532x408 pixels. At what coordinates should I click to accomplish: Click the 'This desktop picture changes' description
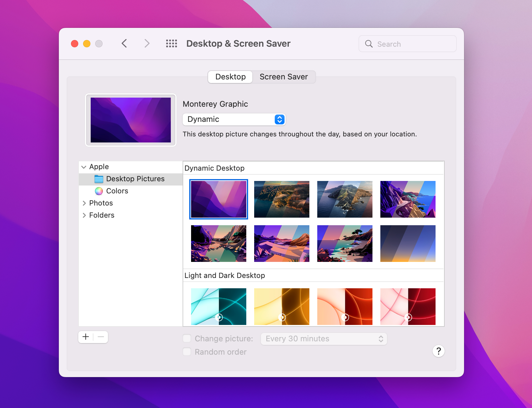click(x=300, y=134)
